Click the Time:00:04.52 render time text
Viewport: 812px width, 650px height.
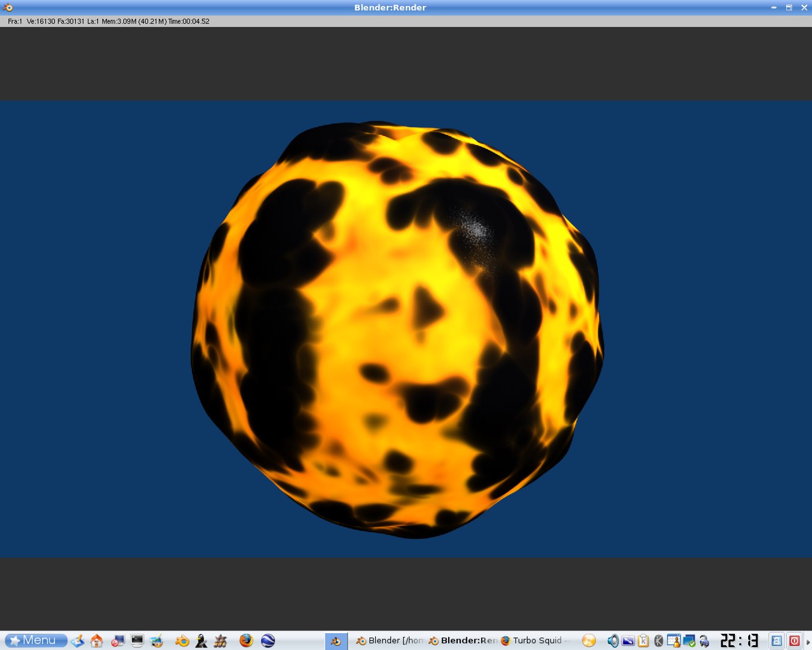tap(189, 21)
